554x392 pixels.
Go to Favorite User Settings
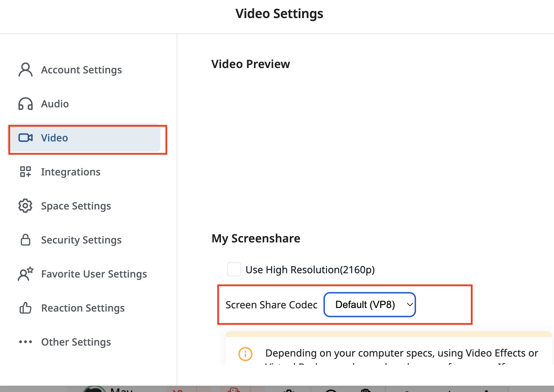(x=94, y=274)
